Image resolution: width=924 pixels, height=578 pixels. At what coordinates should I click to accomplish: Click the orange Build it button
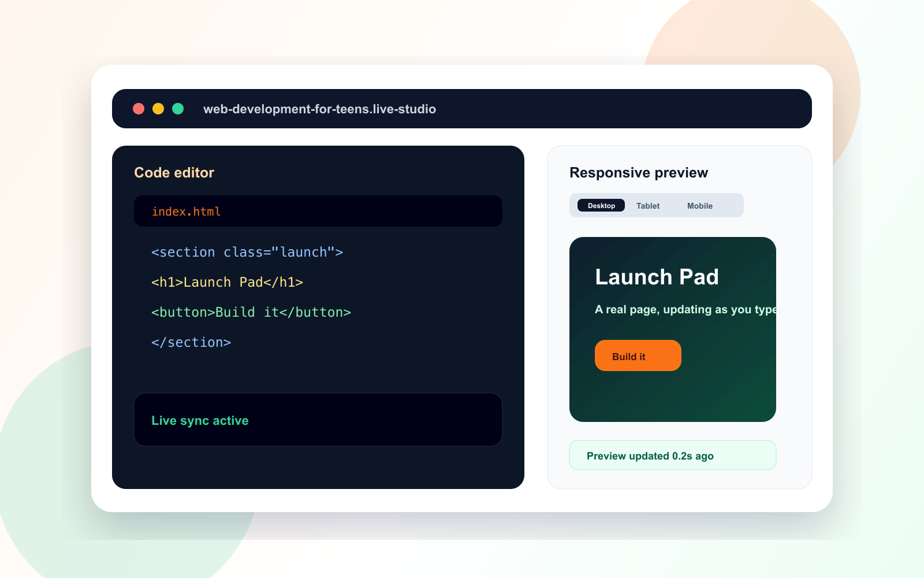638,355
